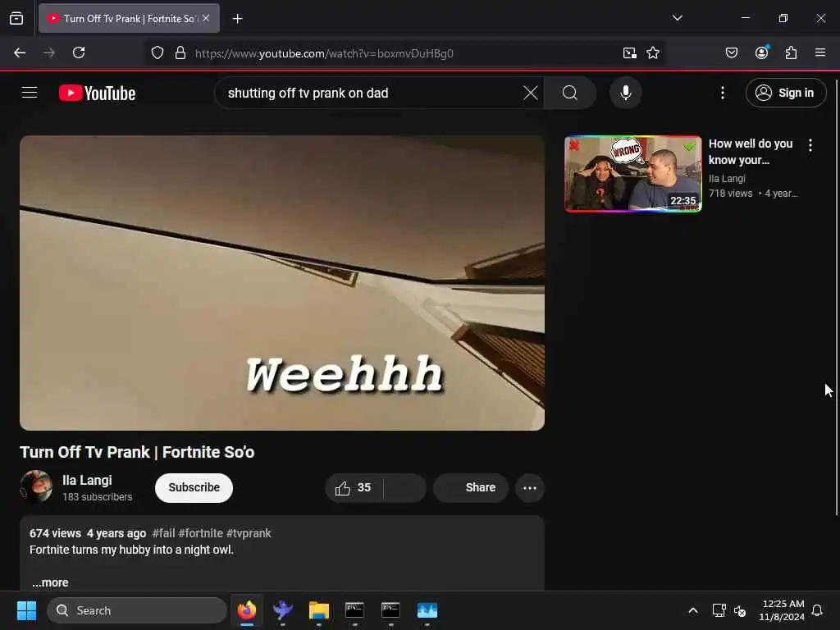Share this video

pos(470,487)
